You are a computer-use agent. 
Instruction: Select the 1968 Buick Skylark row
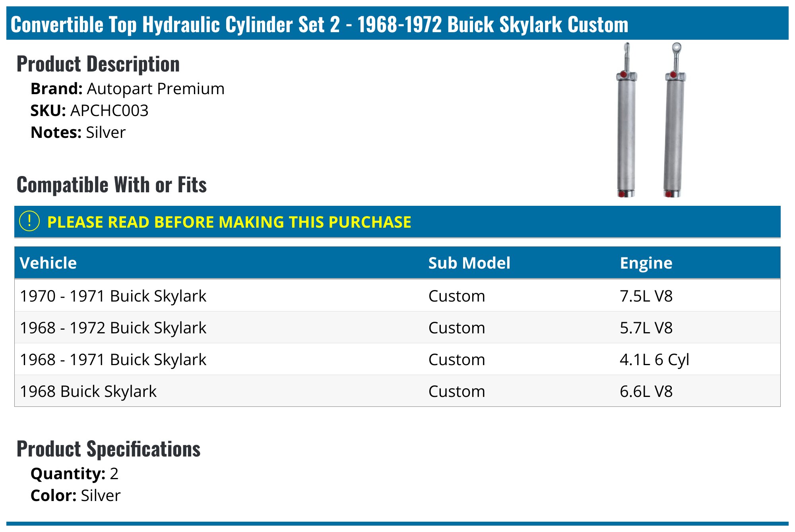point(88,391)
